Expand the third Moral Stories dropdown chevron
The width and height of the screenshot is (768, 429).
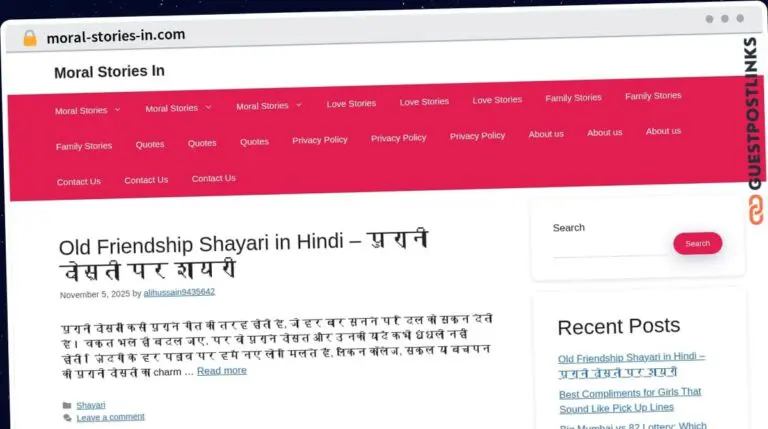pyautogui.click(x=299, y=105)
